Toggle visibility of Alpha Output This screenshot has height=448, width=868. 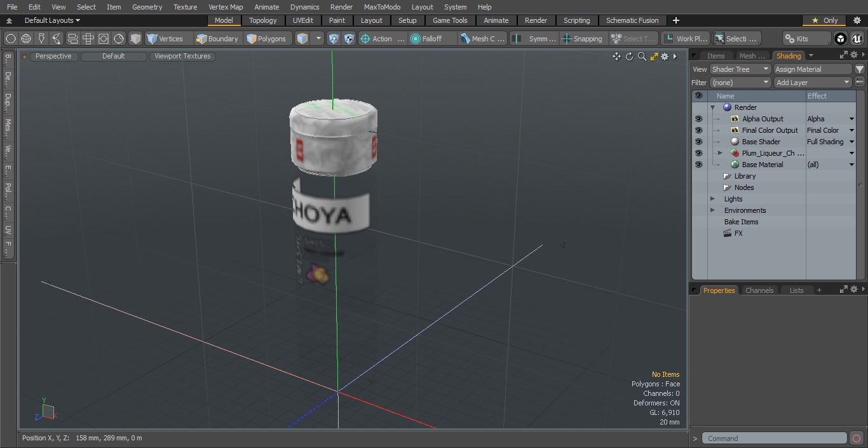point(698,119)
